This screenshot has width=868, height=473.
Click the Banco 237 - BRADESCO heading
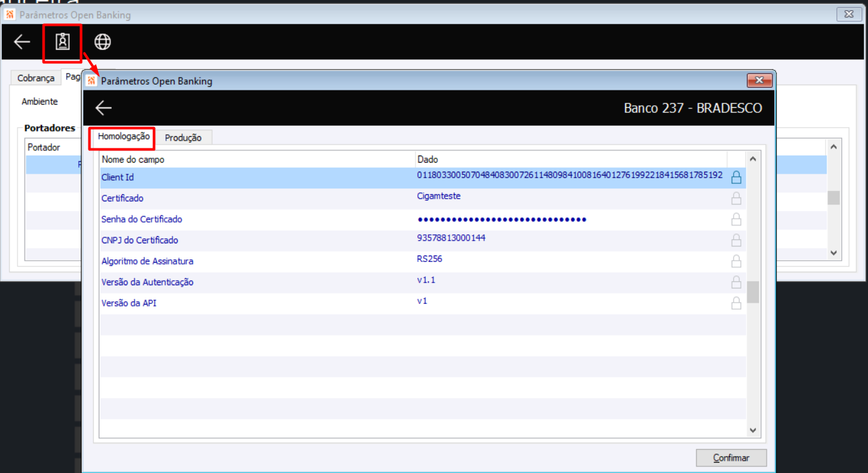693,108
